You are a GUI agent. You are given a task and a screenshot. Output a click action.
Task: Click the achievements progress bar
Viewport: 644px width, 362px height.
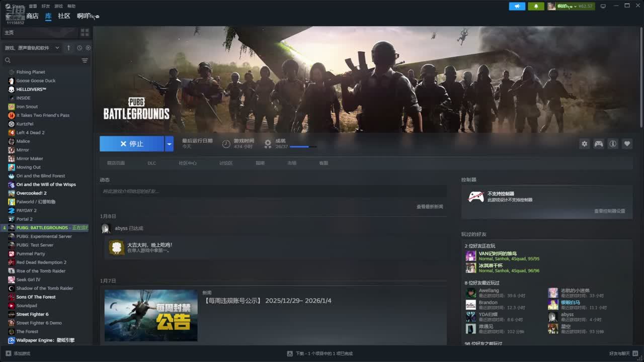click(303, 147)
